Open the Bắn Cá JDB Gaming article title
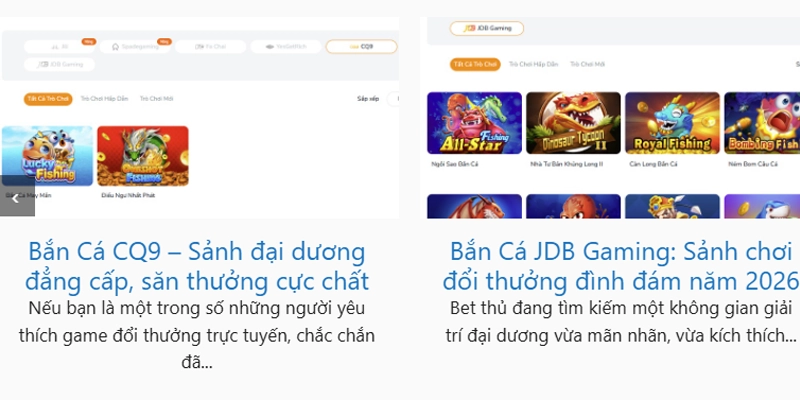The height and width of the screenshot is (400, 800). click(620, 266)
